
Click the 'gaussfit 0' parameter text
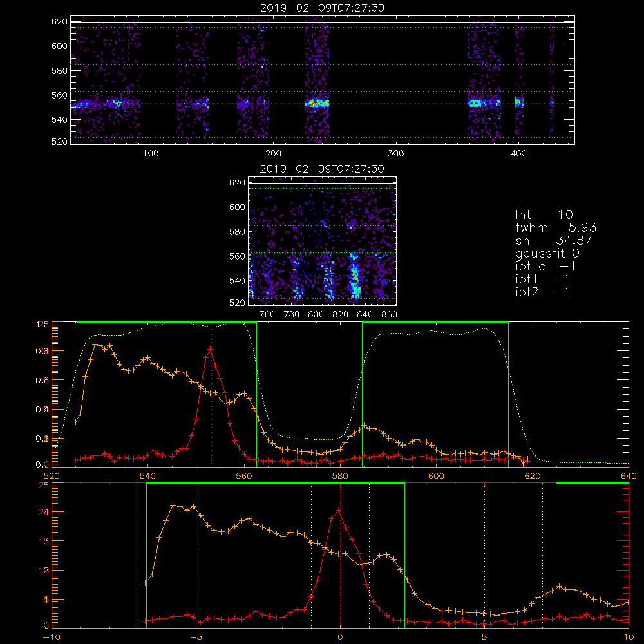(x=547, y=253)
